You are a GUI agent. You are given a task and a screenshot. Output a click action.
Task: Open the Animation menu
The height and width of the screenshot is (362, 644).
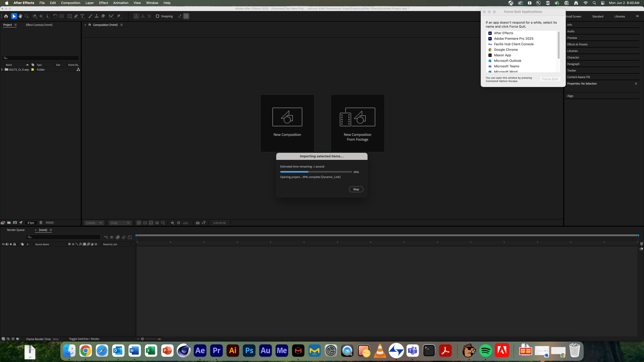pos(120,3)
